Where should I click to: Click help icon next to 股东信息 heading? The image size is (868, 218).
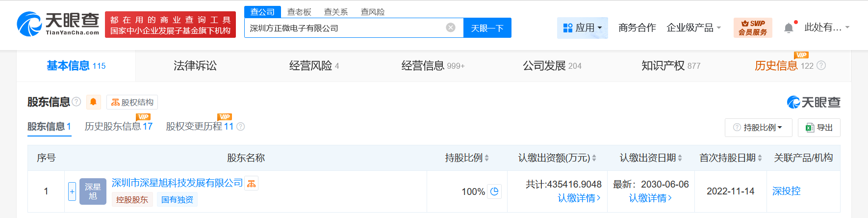77,102
